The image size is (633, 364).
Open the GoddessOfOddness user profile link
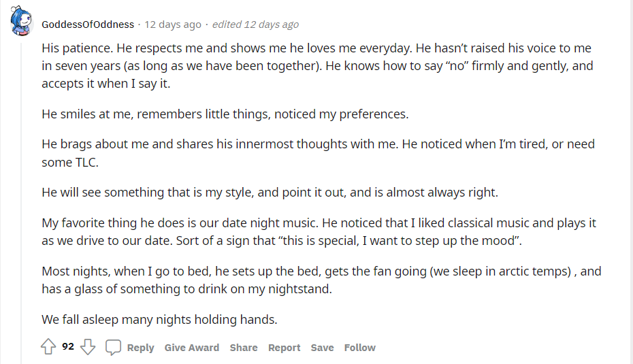[x=88, y=24]
